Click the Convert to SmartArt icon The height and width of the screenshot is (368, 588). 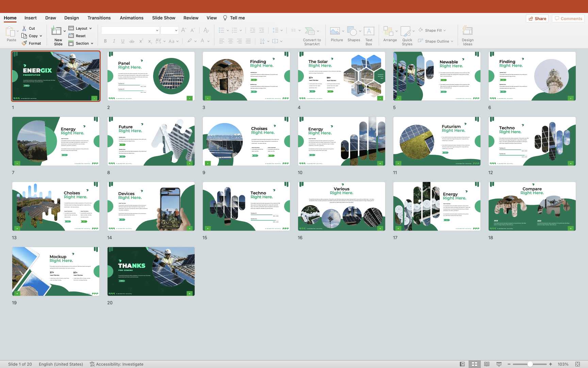click(x=310, y=31)
